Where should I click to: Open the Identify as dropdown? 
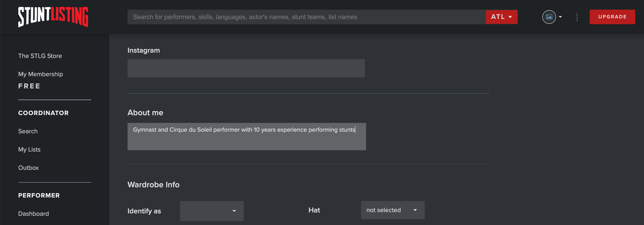click(x=212, y=211)
